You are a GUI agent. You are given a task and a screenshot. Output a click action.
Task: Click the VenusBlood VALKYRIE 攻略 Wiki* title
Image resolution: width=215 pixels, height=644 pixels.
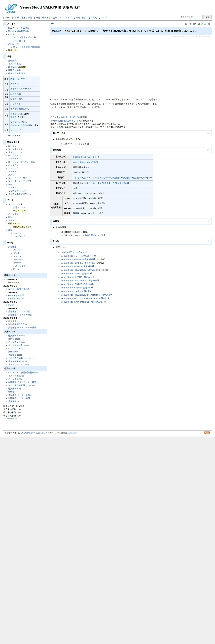click(50, 8)
